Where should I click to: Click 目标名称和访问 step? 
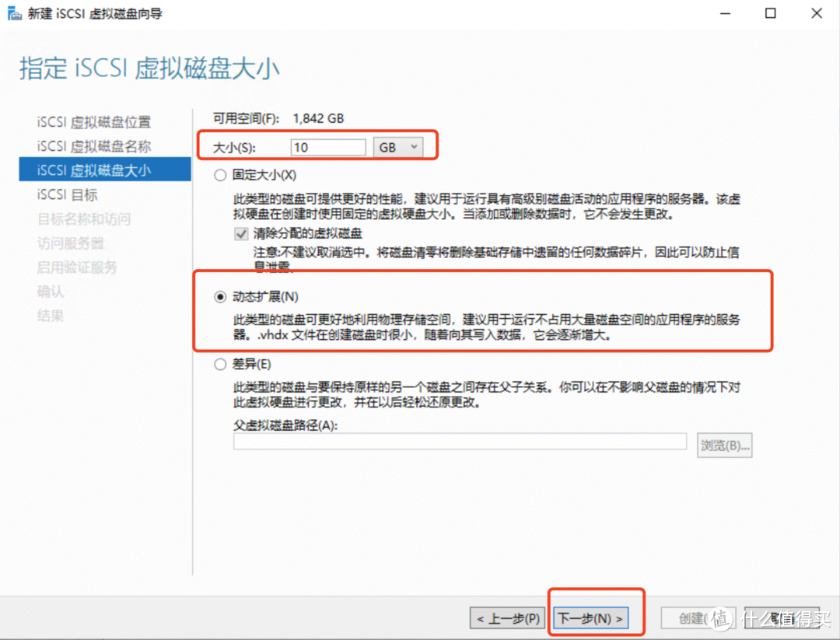(x=84, y=219)
